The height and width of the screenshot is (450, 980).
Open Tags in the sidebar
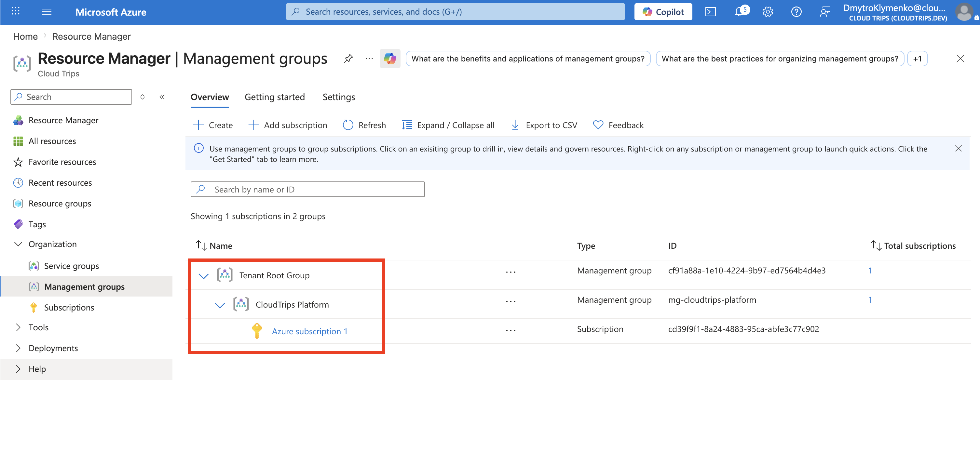(37, 224)
